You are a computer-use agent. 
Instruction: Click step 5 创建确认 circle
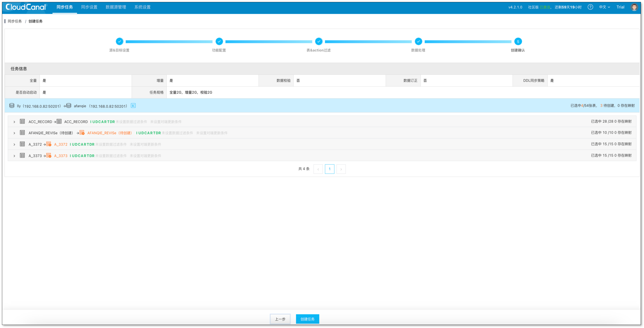[518, 41]
